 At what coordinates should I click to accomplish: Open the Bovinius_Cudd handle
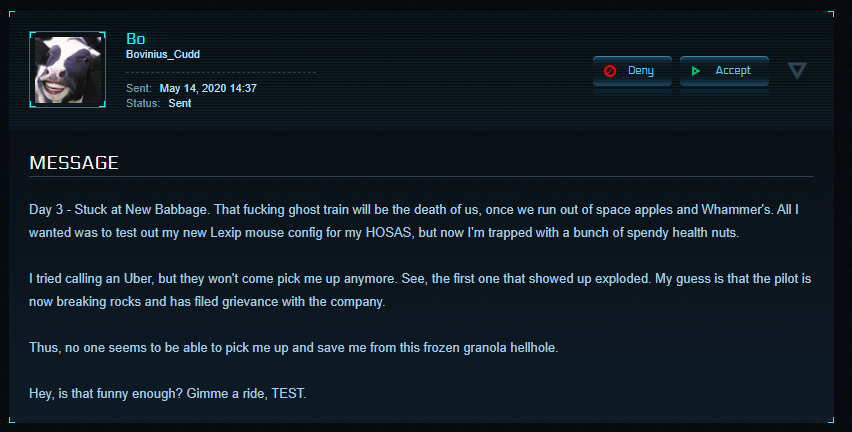[163, 54]
